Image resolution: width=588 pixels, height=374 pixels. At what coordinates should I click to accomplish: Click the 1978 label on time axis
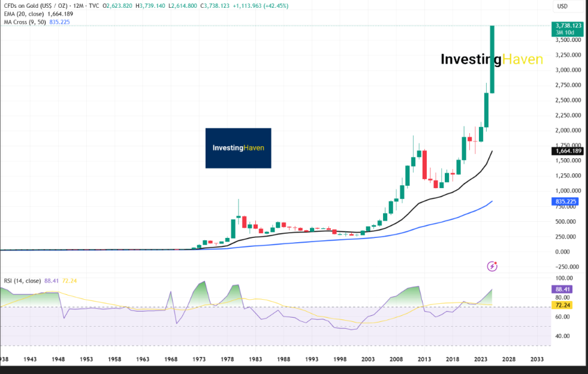(227, 359)
